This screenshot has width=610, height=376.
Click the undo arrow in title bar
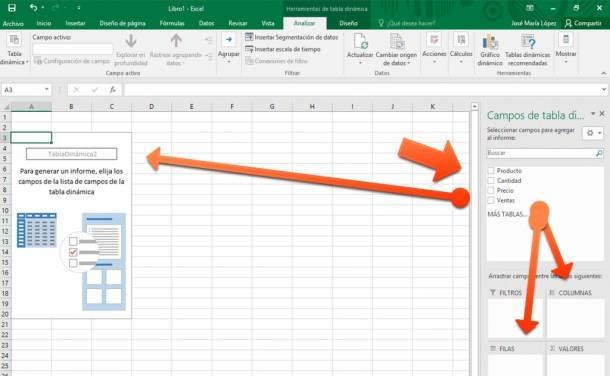tap(34, 8)
